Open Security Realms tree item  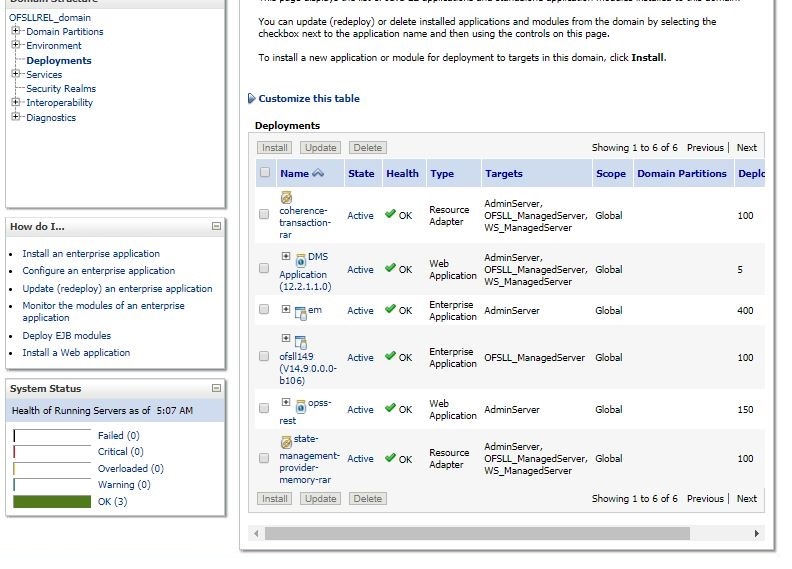tap(61, 88)
